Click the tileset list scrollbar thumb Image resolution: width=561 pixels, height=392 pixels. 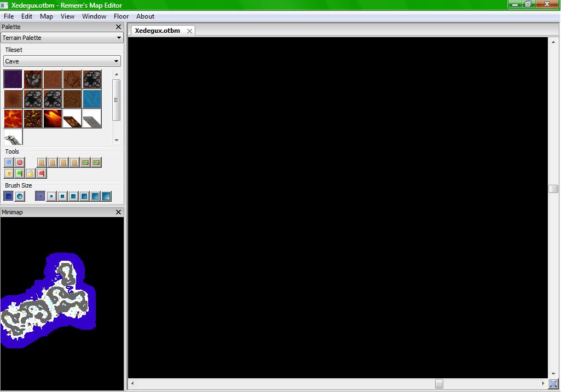[117, 100]
